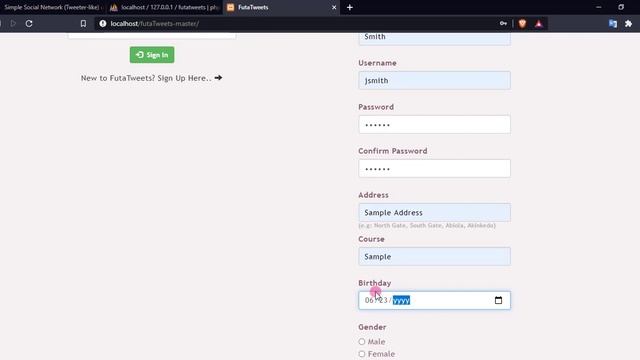Open the Birthday calendar picker icon
The width and height of the screenshot is (640, 360).
point(498,300)
